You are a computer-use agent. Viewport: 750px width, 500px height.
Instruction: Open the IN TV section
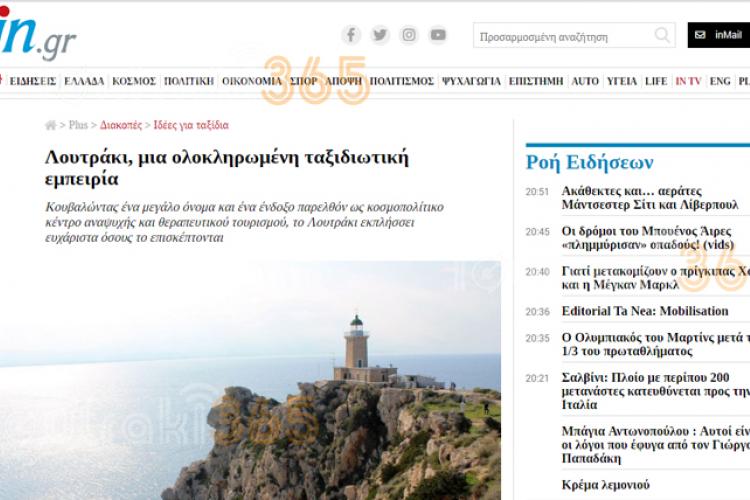click(x=688, y=81)
